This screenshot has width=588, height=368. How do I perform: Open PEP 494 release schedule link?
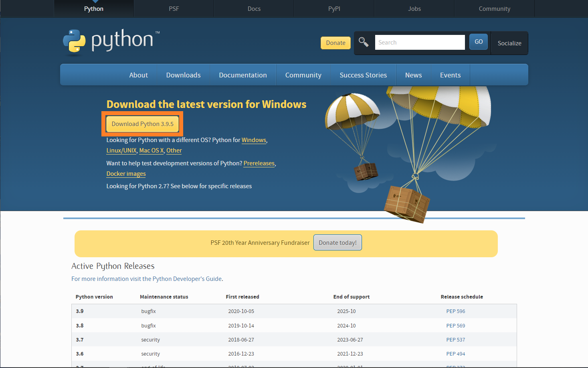456,354
